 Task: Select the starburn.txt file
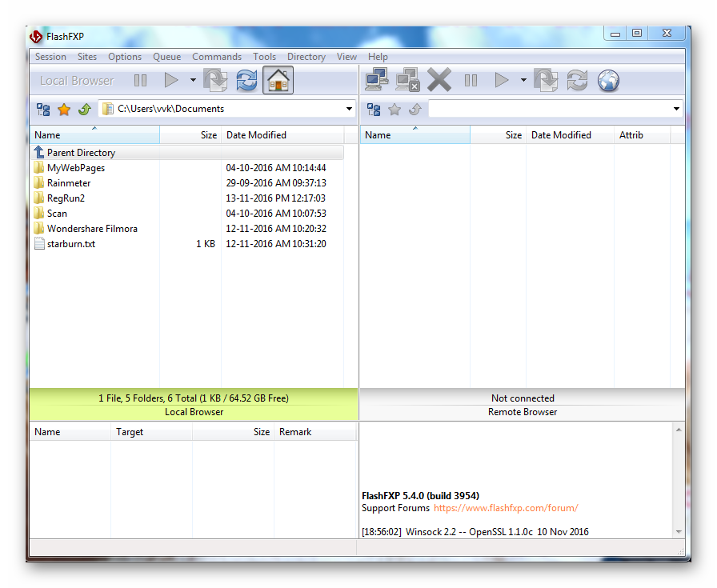pos(187,244)
